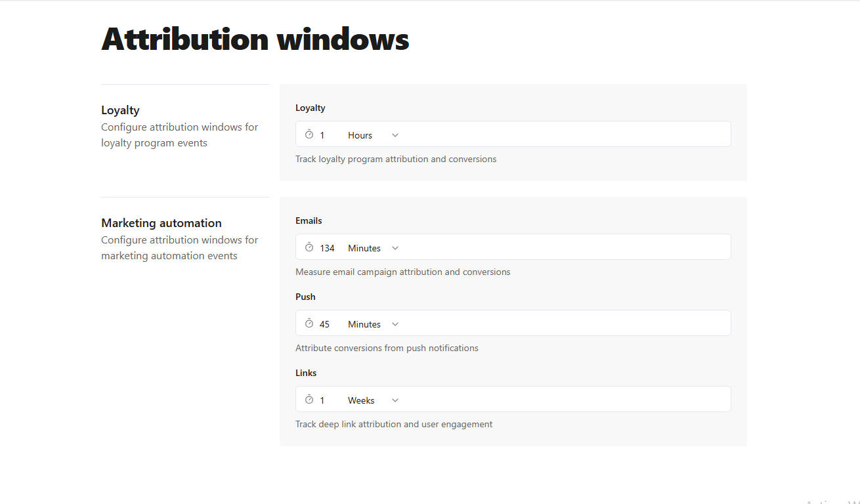This screenshot has width=860, height=504.
Task: Click the stopwatch icon beside the Emails value
Action: (309, 247)
